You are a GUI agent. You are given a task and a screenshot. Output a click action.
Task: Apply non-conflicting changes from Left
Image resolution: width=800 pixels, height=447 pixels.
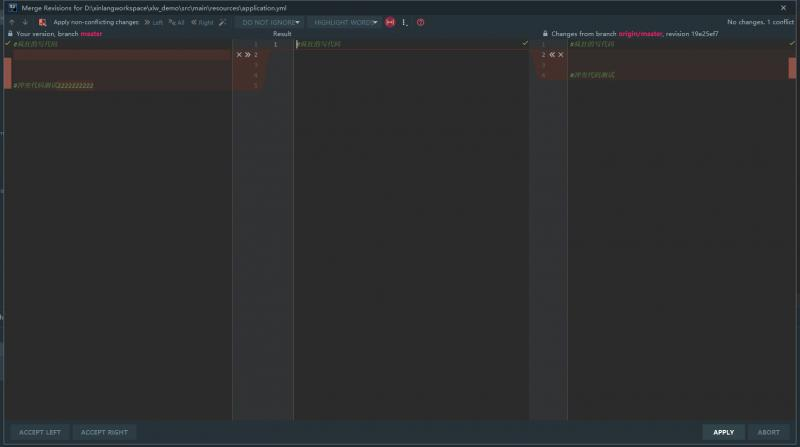click(154, 22)
